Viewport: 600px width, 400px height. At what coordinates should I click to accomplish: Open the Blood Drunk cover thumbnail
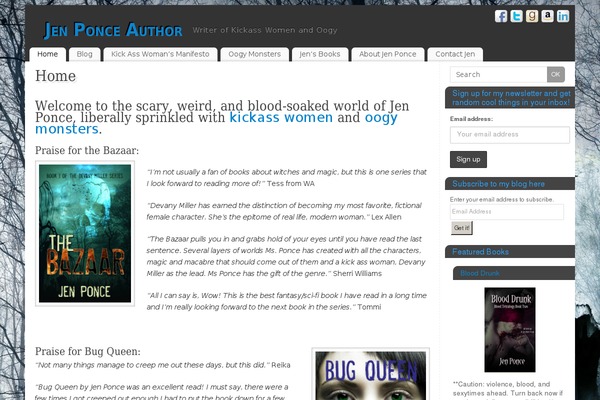click(510, 330)
